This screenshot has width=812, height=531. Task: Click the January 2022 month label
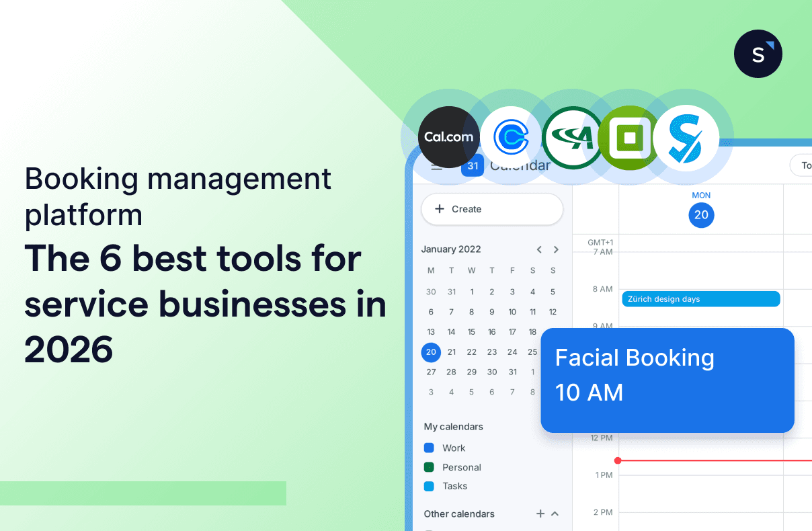click(451, 249)
